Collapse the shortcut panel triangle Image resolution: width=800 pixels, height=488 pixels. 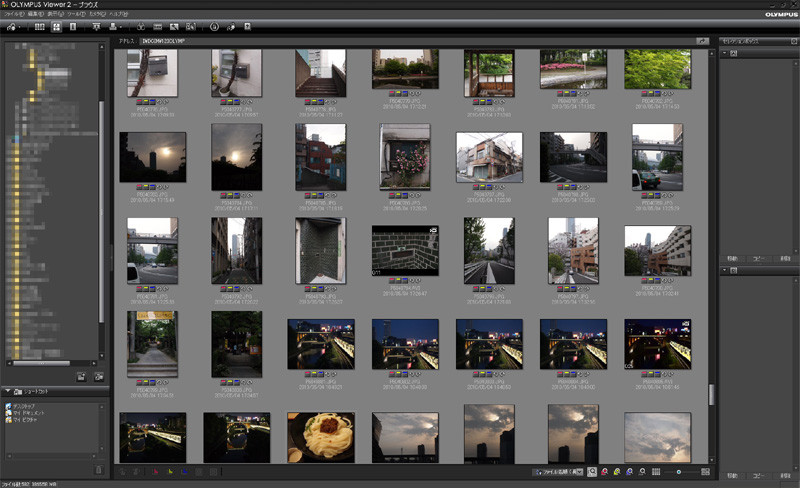8,391
